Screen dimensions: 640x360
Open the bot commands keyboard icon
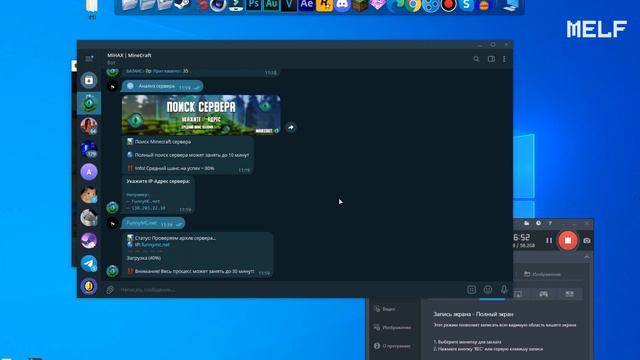pos(471,289)
